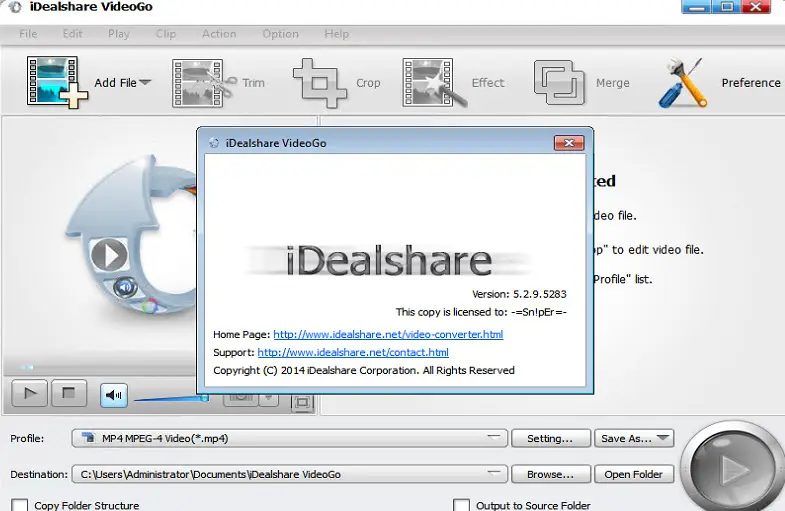Open the Add File dropdown arrow
This screenshot has width=785, height=511.
pos(145,82)
